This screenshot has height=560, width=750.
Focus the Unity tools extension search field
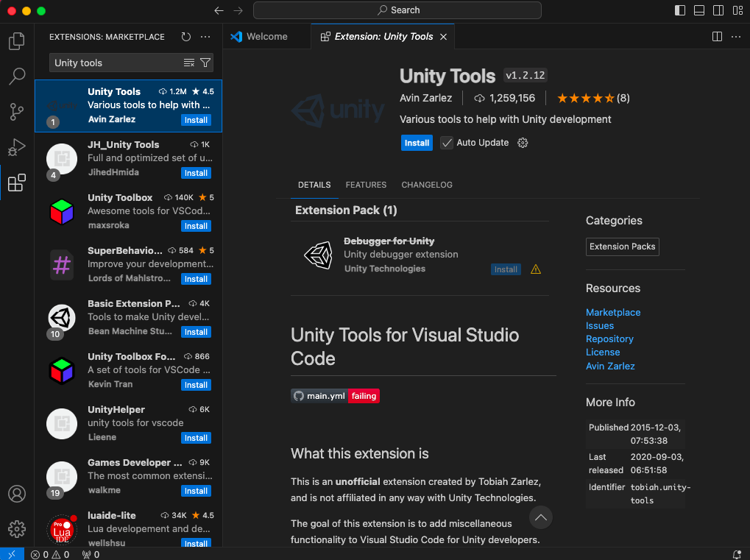[116, 63]
